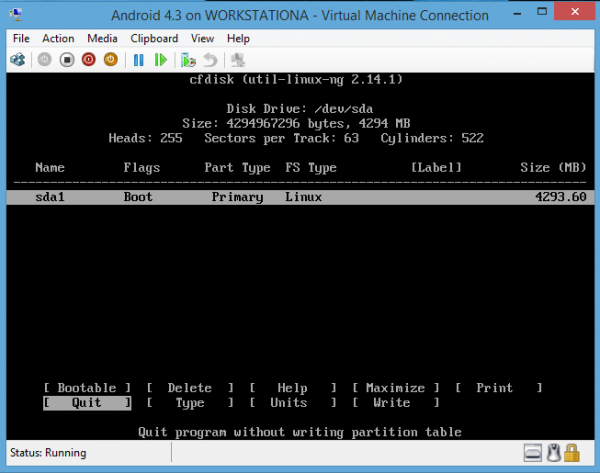
Task: Click the green Reset toolbar icon
Action: (161, 60)
